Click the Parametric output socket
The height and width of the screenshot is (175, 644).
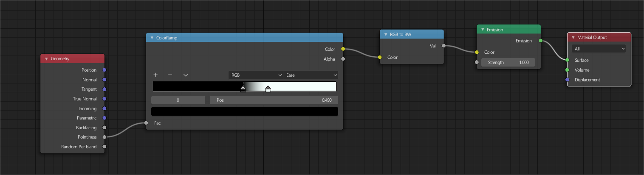[x=105, y=118]
